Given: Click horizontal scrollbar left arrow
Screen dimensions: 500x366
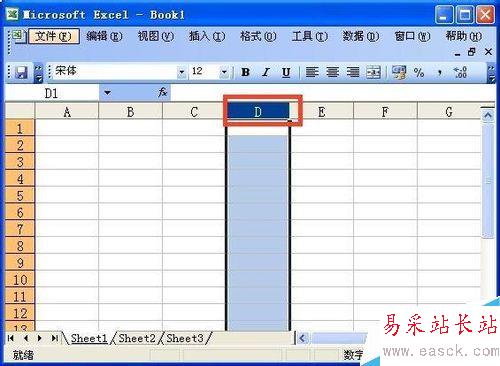Looking at the screenshot, I should 302,338.
